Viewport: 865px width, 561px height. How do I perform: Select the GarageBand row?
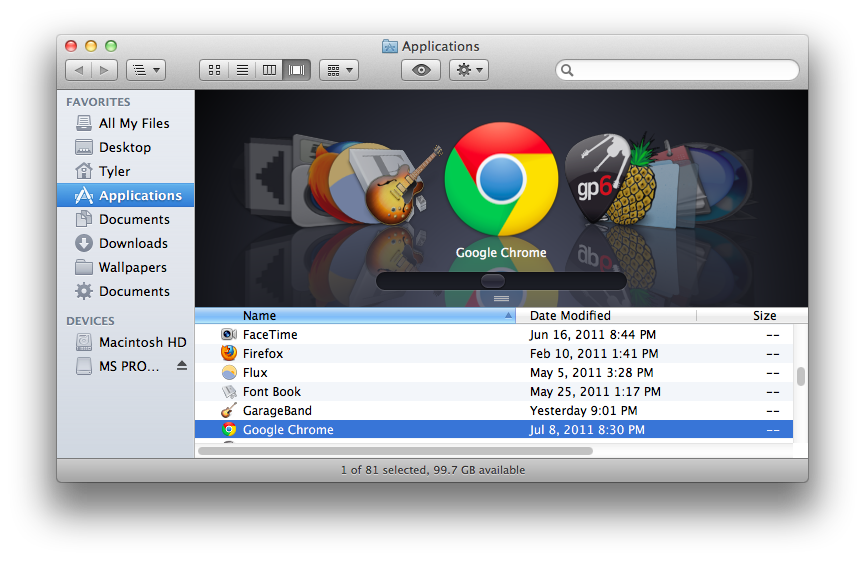(x=494, y=411)
